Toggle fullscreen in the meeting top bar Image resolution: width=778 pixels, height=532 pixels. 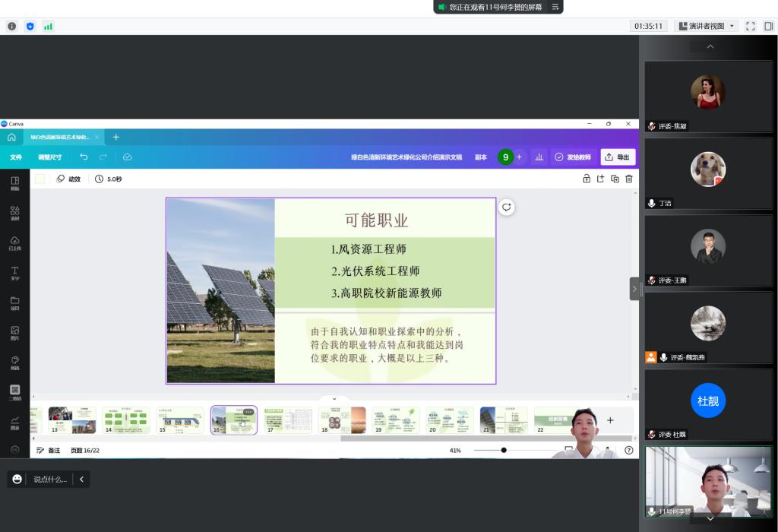click(x=750, y=26)
